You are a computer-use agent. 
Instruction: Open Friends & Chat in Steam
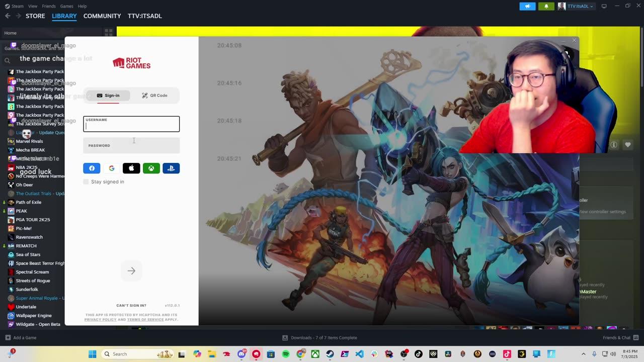coord(621,338)
